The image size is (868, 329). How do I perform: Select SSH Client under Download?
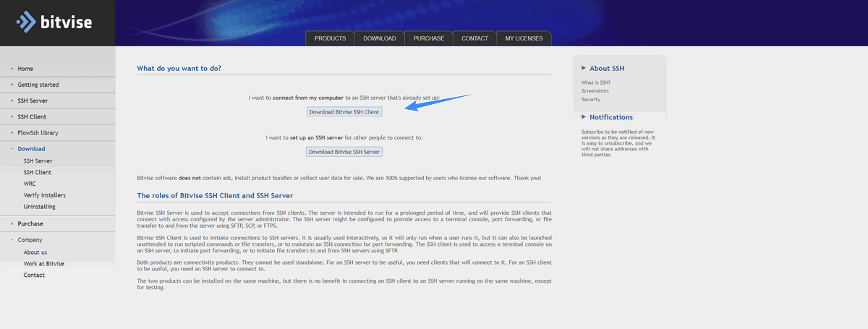click(x=37, y=172)
